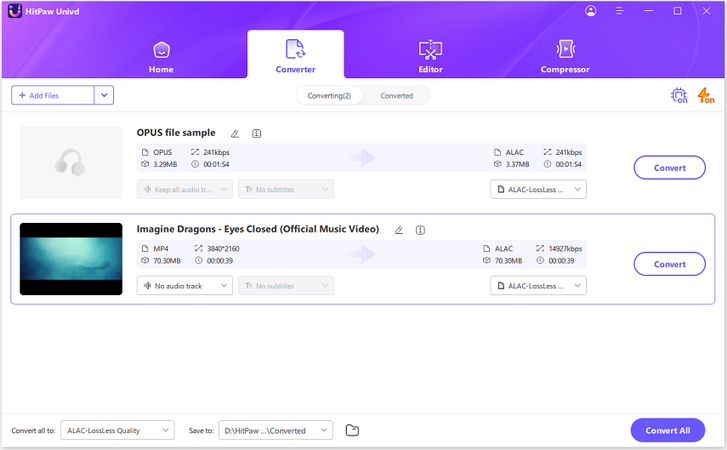Close the HitPaw Univd window
727x450 pixels.
pos(706,11)
